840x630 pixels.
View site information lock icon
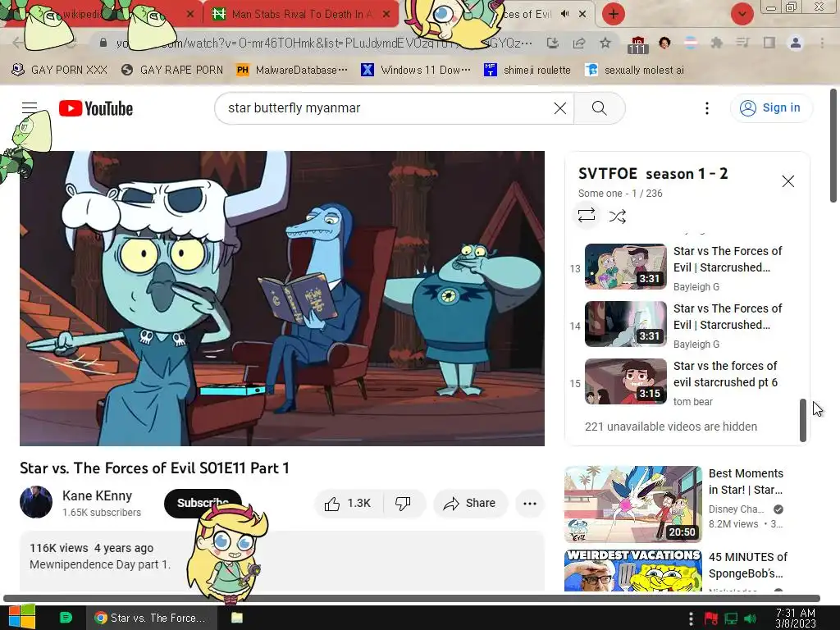(103, 43)
